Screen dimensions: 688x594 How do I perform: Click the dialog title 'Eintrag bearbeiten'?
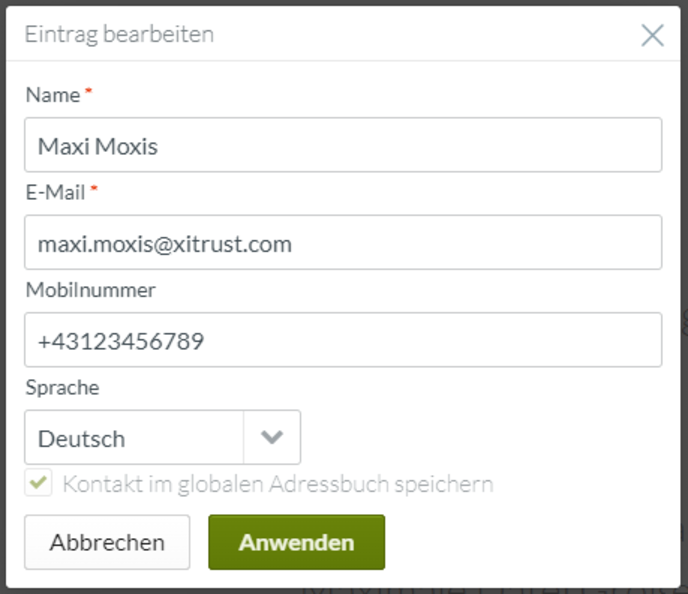point(119,35)
